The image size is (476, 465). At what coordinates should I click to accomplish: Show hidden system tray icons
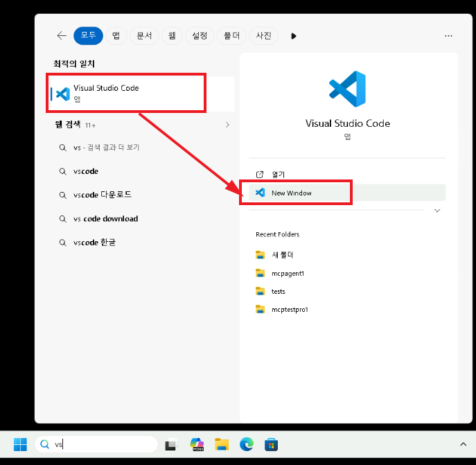point(463,444)
